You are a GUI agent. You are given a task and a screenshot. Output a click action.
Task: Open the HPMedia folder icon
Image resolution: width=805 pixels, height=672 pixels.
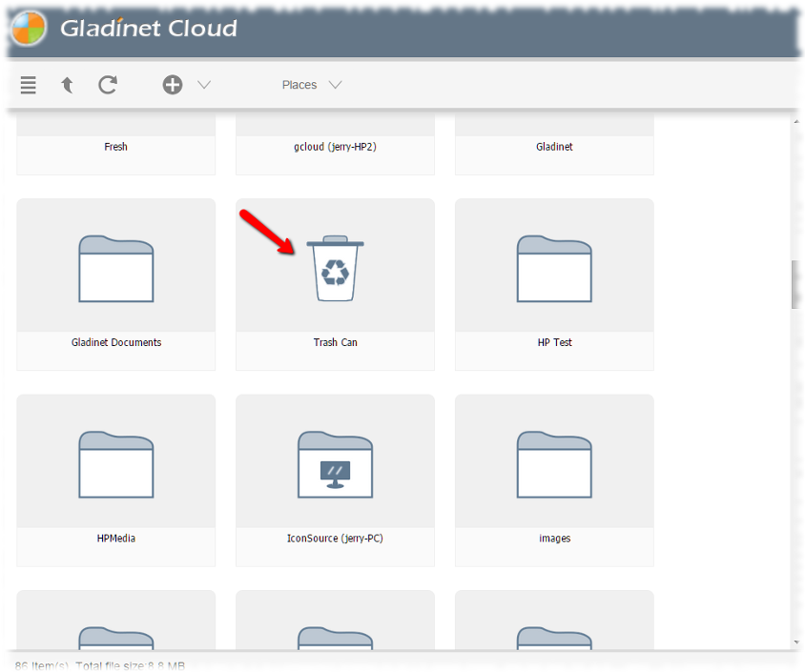(116, 464)
